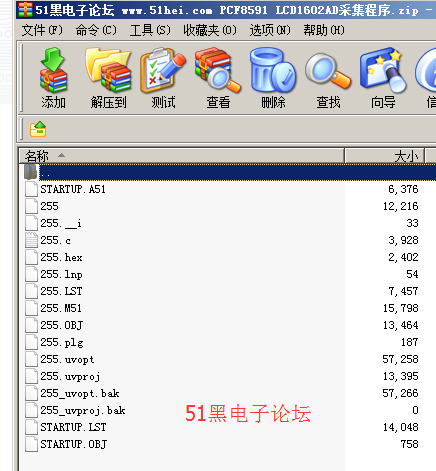Open the 文件(F) menu

42,30
